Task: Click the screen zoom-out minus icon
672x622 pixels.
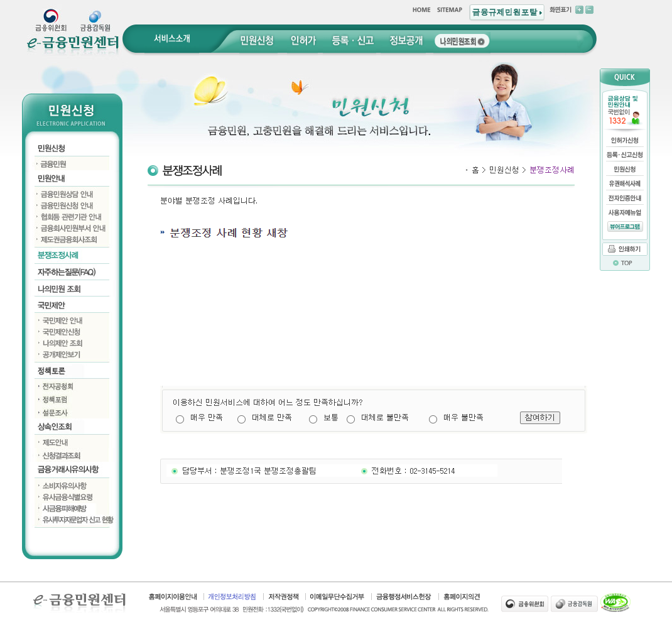Action: point(589,9)
